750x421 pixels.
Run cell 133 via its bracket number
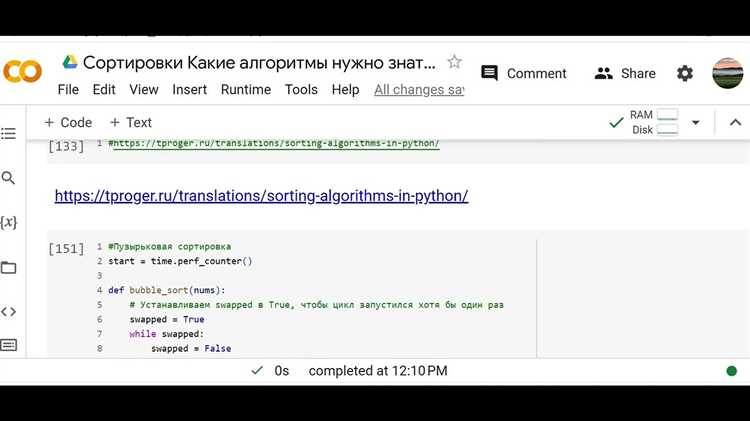(x=66, y=146)
